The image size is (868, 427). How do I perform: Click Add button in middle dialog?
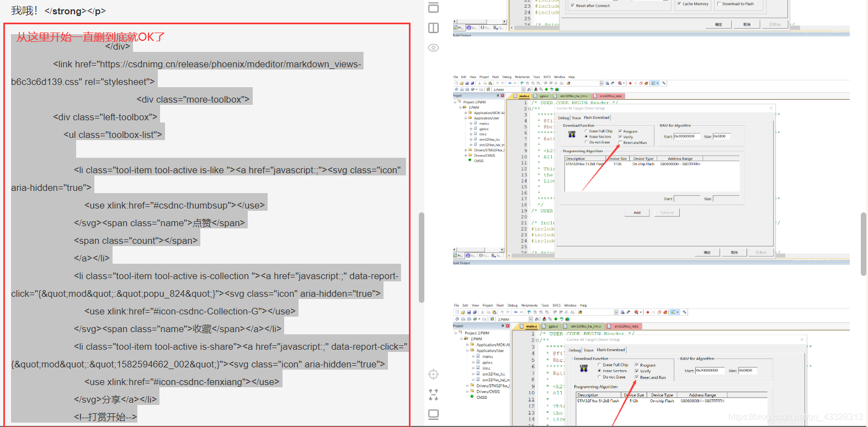(x=637, y=212)
